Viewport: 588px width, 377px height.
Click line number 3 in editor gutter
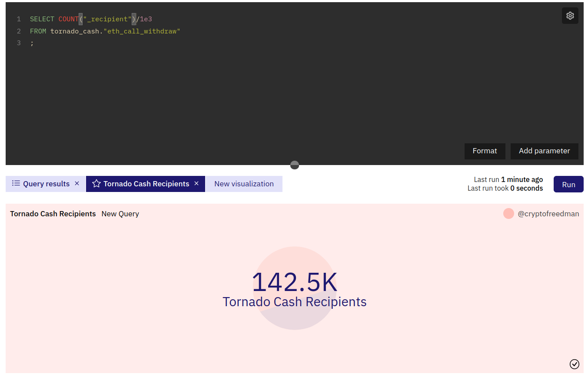point(19,43)
